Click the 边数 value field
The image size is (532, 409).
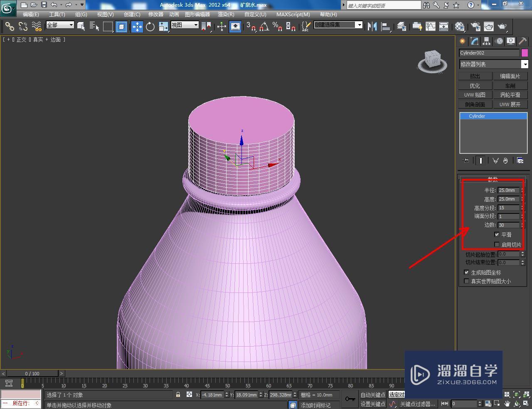[x=509, y=225]
